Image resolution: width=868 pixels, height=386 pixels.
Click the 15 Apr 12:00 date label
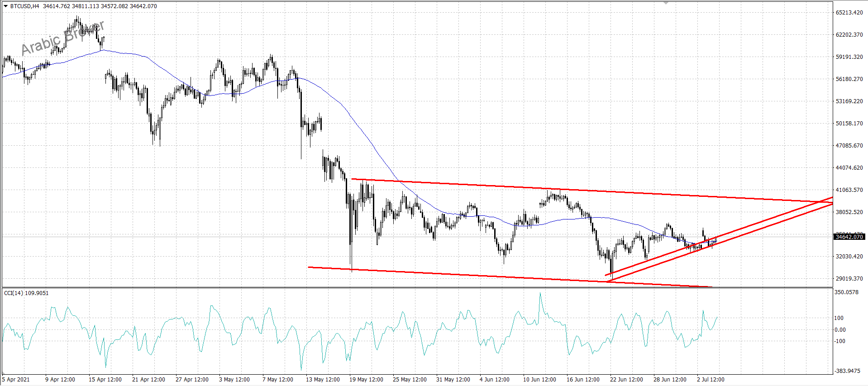[105, 380]
